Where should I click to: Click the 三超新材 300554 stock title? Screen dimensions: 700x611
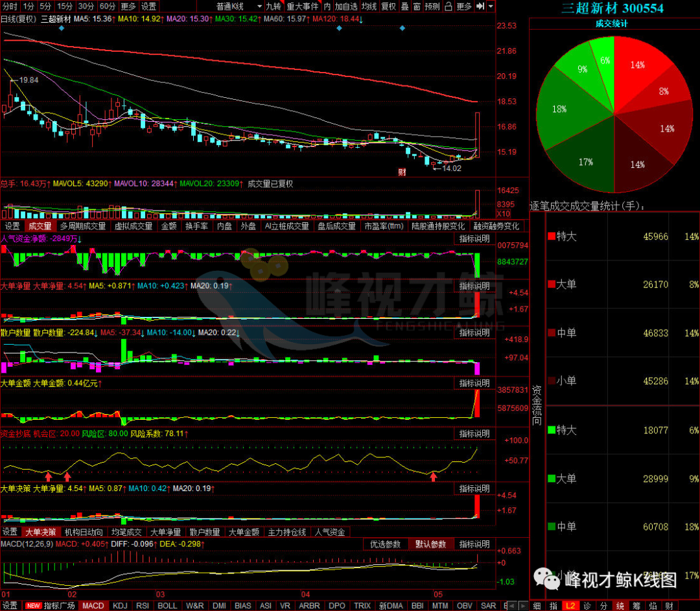[x=612, y=8]
